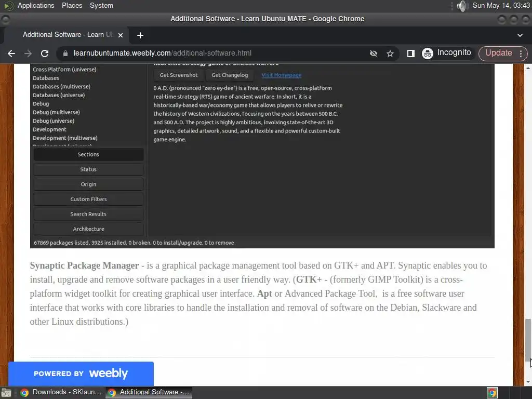The height and width of the screenshot is (399, 532).
Task: Open a new tab with the plus icon
Action: (140, 35)
